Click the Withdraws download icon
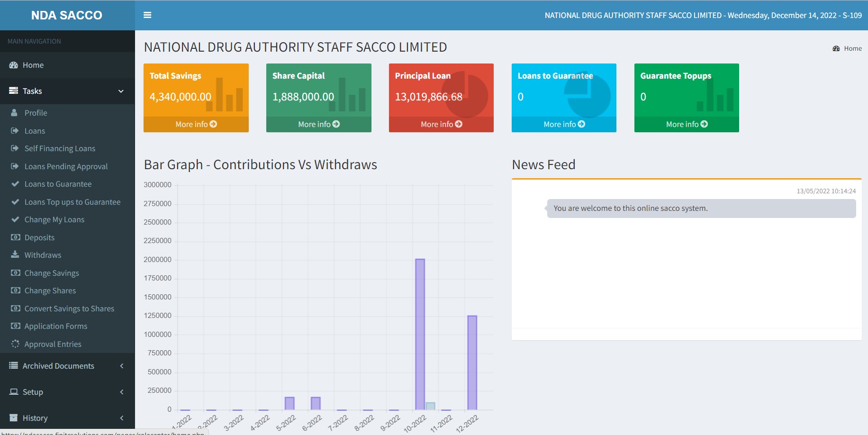868x435 pixels. [15, 255]
